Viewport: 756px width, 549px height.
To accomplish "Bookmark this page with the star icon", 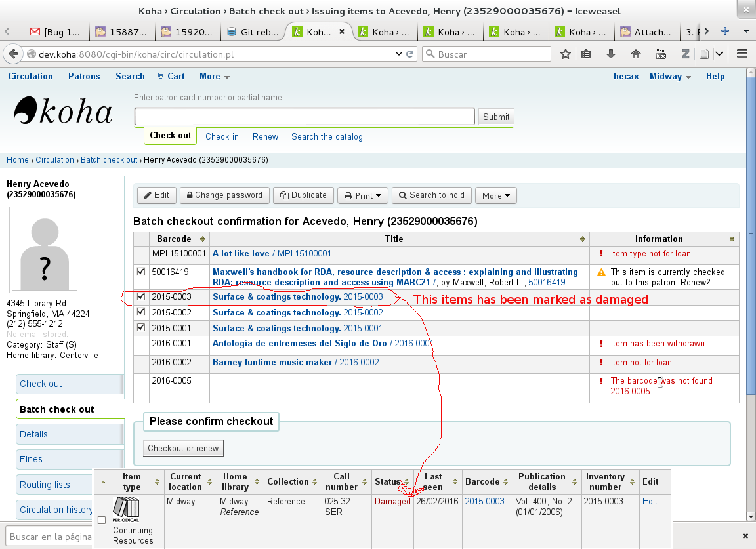I will click(566, 54).
